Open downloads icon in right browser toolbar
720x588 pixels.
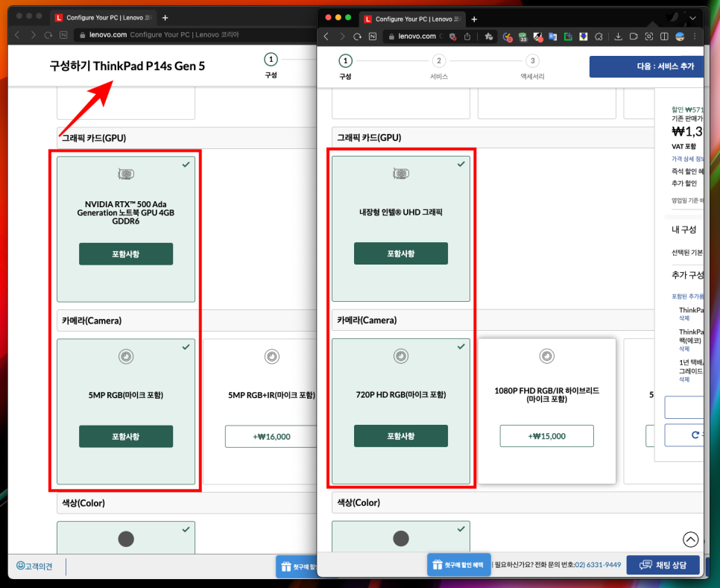coord(619,37)
